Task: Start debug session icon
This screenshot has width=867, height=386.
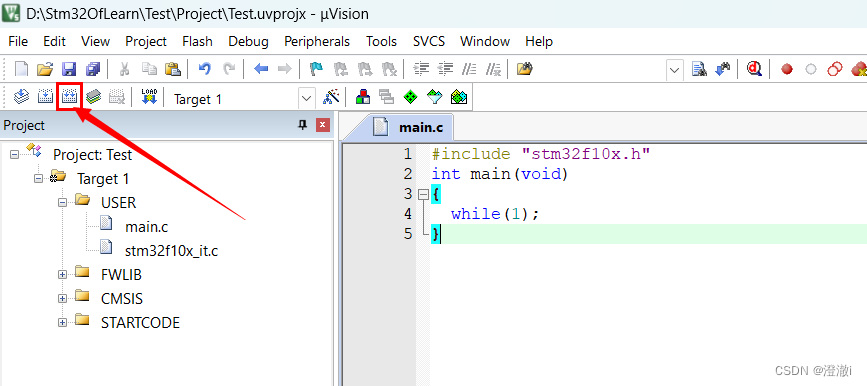Action: coord(754,69)
